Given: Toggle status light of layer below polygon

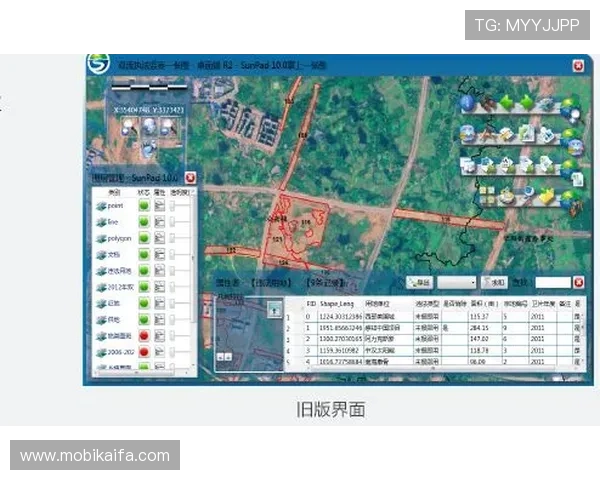Looking at the screenshot, I should coord(144,255).
